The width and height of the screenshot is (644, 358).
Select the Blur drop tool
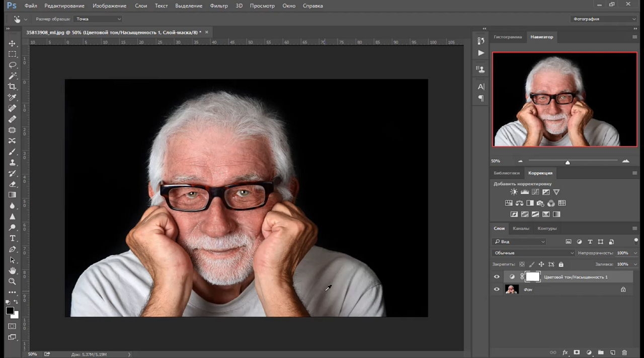click(x=13, y=205)
